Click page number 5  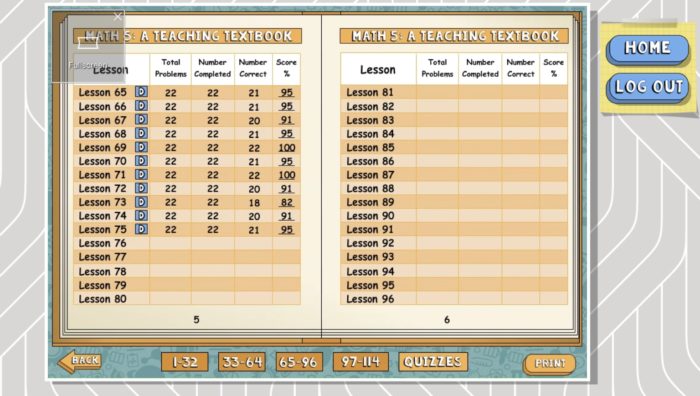196,320
